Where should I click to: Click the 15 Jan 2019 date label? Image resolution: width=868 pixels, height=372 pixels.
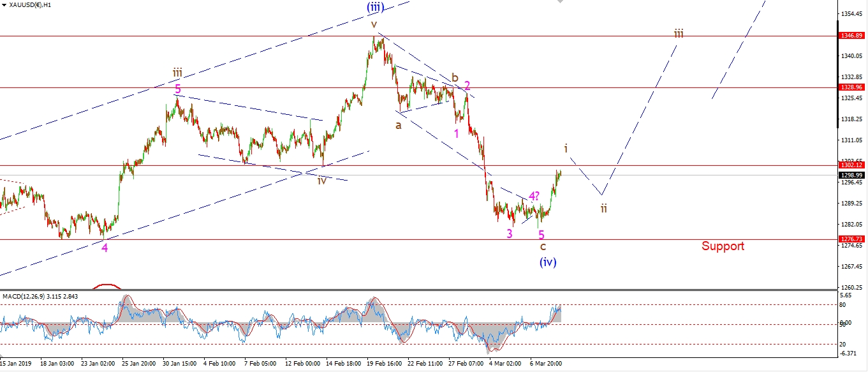coord(20,364)
